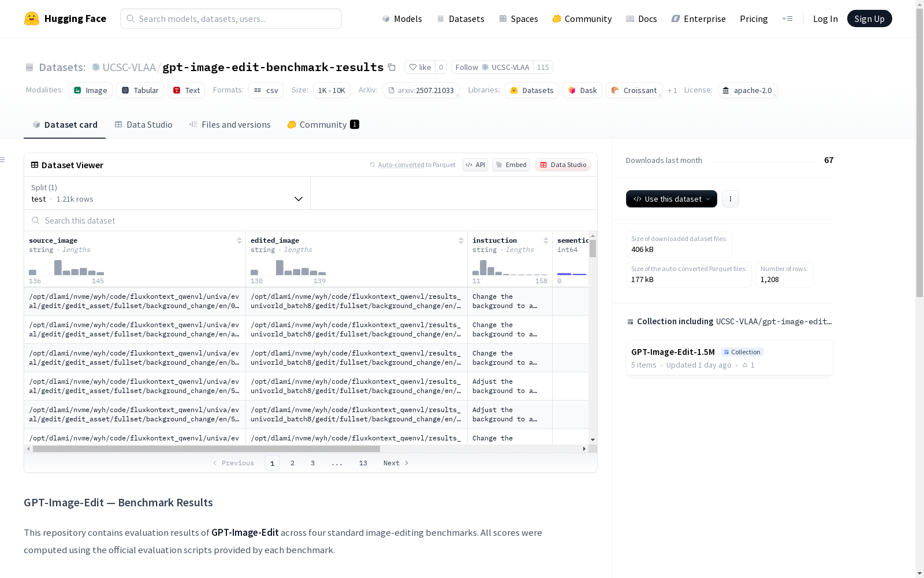Click the source_image length histogram

click(x=66, y=268)
